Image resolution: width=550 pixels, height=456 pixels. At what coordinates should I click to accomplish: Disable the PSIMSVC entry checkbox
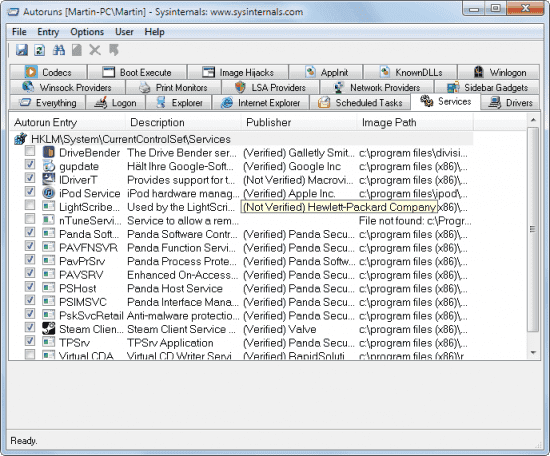click(30, 301)
